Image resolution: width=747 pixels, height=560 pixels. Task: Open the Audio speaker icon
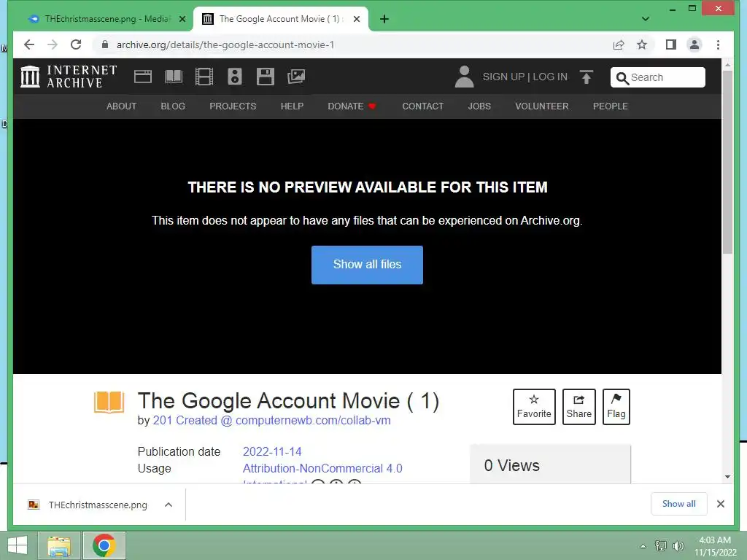(x=235, y=77)
